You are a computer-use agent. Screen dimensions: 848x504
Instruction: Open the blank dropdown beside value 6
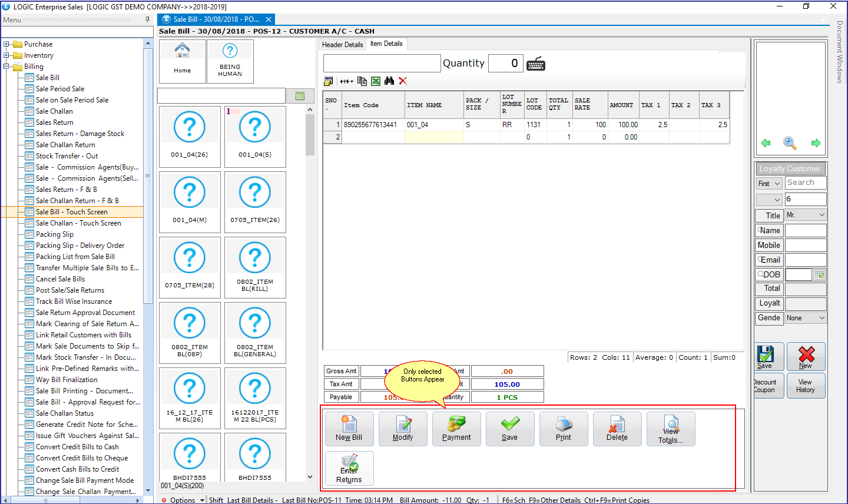pos(769,200)
